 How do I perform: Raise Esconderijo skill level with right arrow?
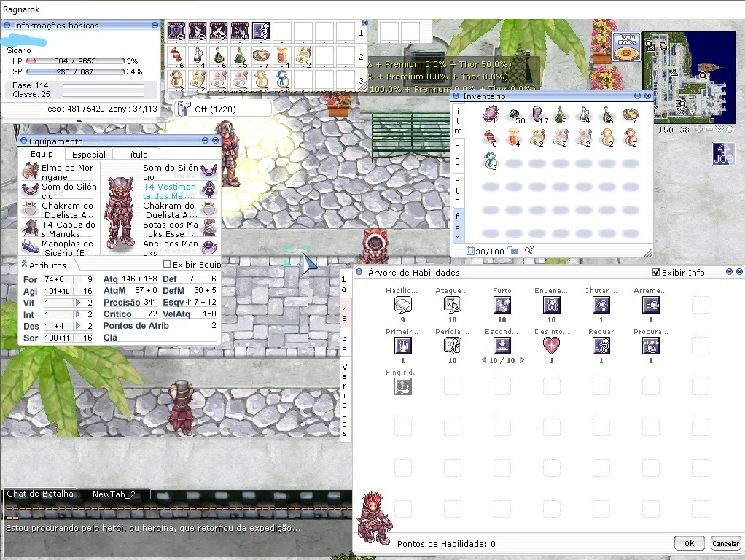[522, 360]
